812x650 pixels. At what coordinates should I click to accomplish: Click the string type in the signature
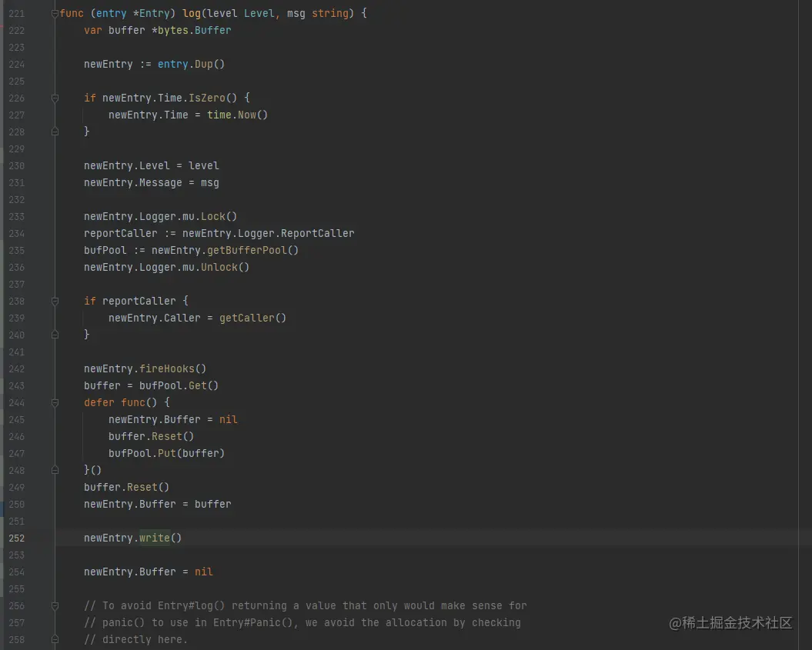pos(330,13)
